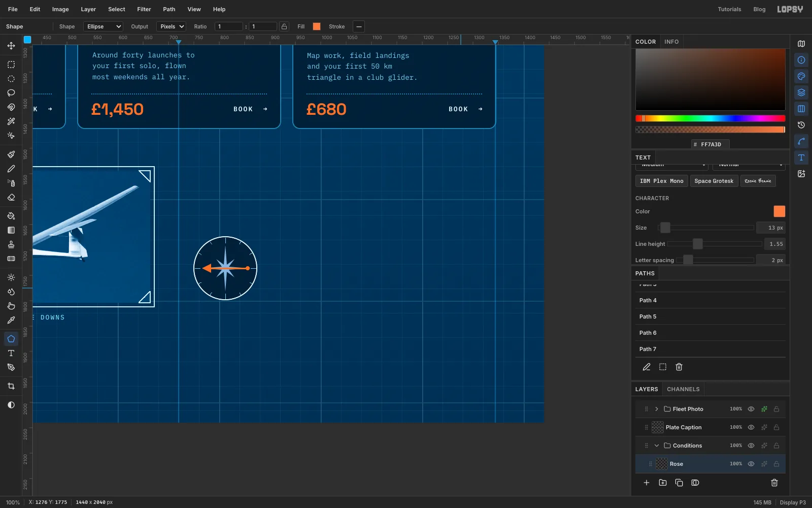This screenshot has height=508, width=812.
Task: Collapse the Conditions group
Action: pyautogui.click(x=657, y=446)
